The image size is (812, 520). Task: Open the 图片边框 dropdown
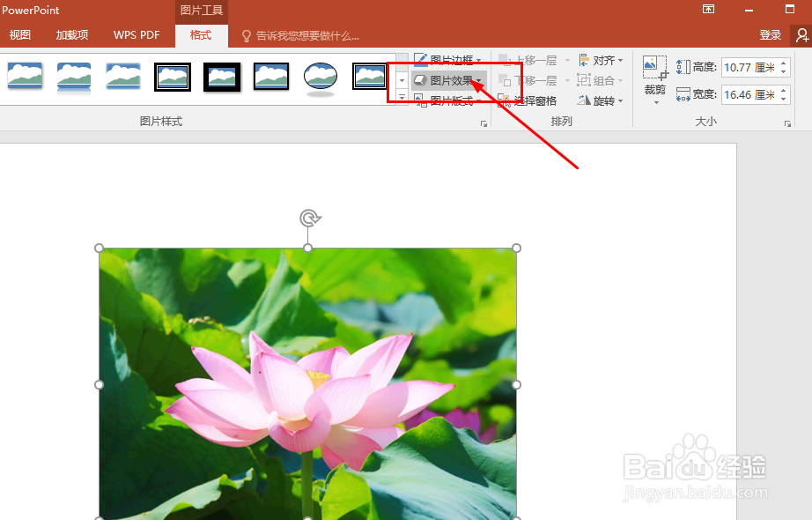tap(448, 60)
